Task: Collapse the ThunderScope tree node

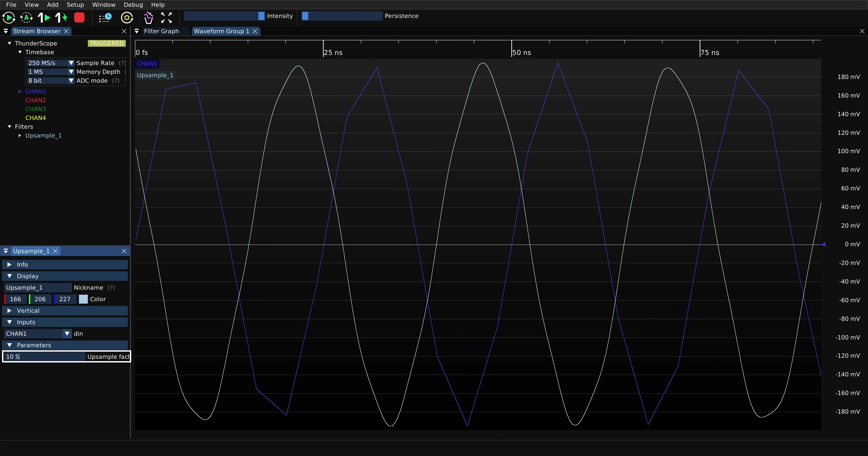Action: tap(9, 43)
